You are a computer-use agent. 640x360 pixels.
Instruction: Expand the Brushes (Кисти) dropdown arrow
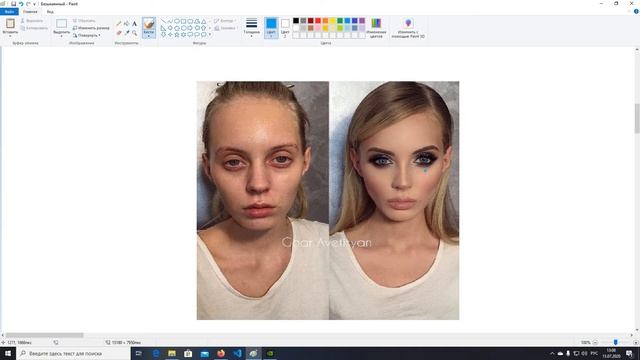(149, 35)
